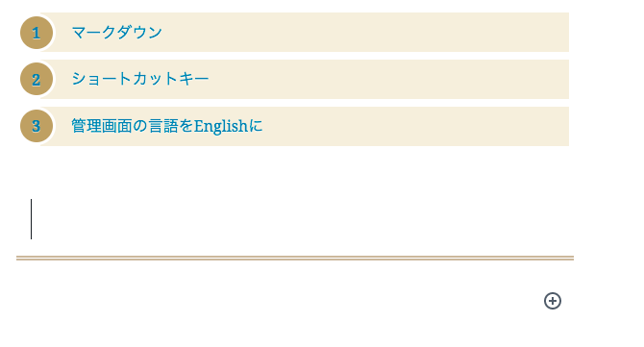The height and width of the screenshot is (347, 644).
Task: Place caret right after ショートカットキー text
Action: click(x=210, y=79)
